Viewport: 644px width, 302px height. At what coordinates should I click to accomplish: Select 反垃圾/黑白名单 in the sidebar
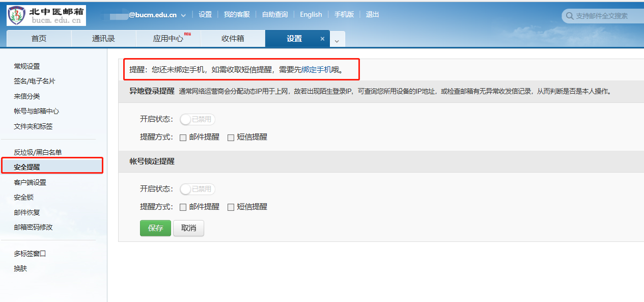tap(38, 152)
